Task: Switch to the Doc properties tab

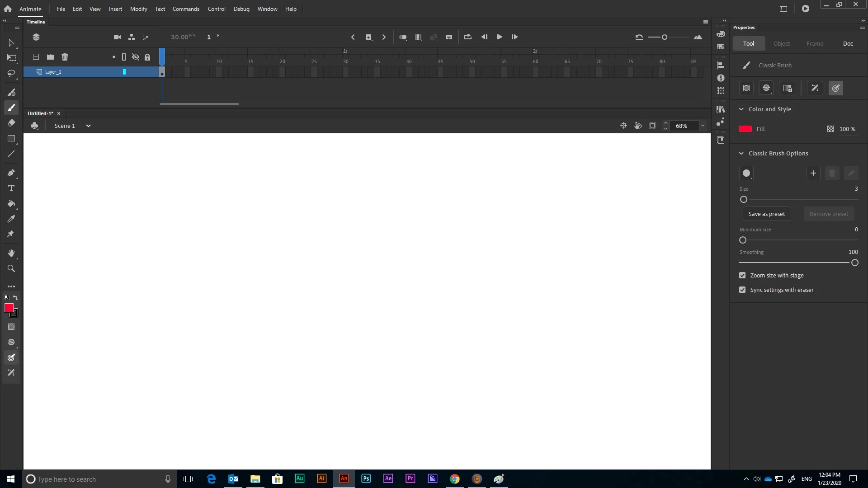Action: [848, 43]
